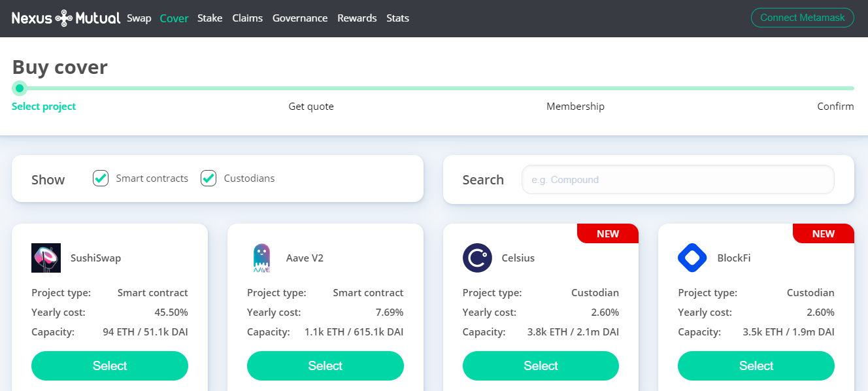The height and width of the screenshot is (391, 868).
Task: Click BlockFi's 2.60% yearly cost value
Action: coord(821,313)
